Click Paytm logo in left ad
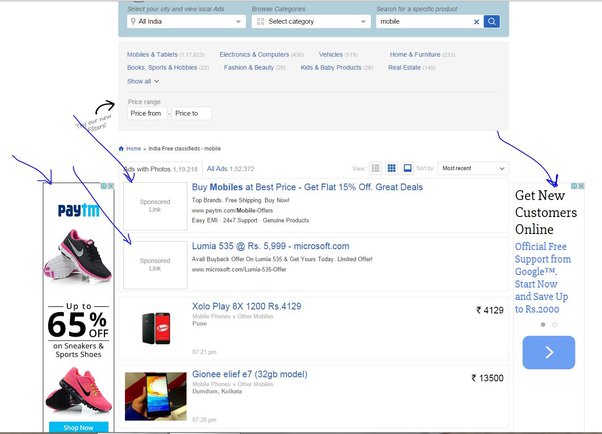This screenshot has height=434, width=602. tap(79, 210)
